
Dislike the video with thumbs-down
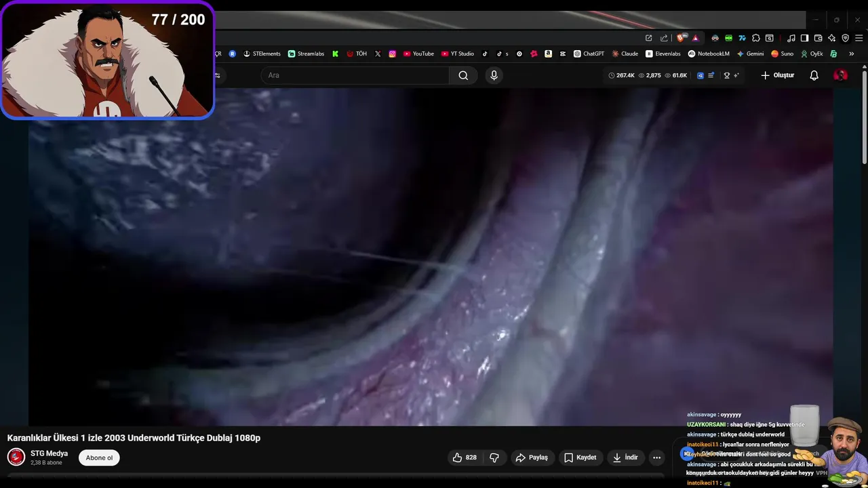[x=494, y=457]
